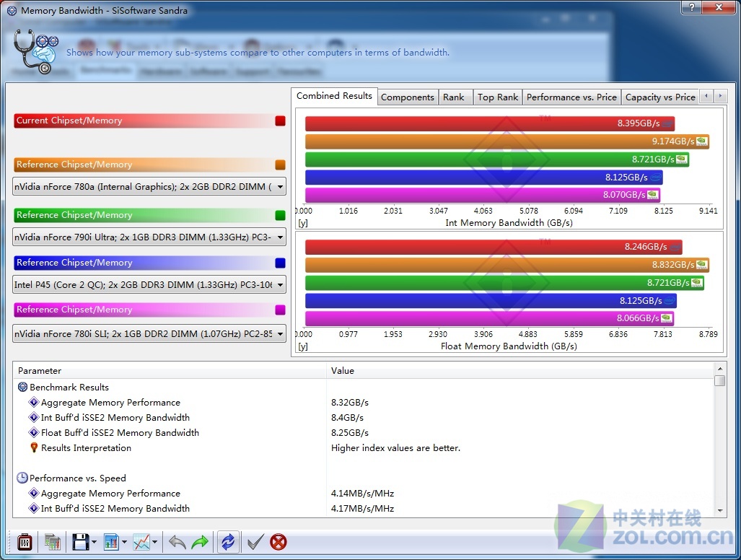Open the dropdown arrow beside bar chart icon
Viewport: 741px width, 560px height.
(x=124, y=542)
